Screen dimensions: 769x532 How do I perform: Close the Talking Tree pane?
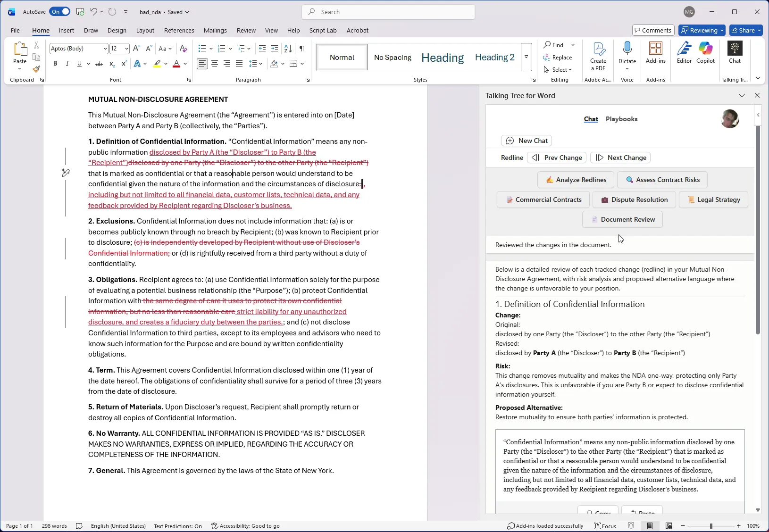tap(757, 95)
